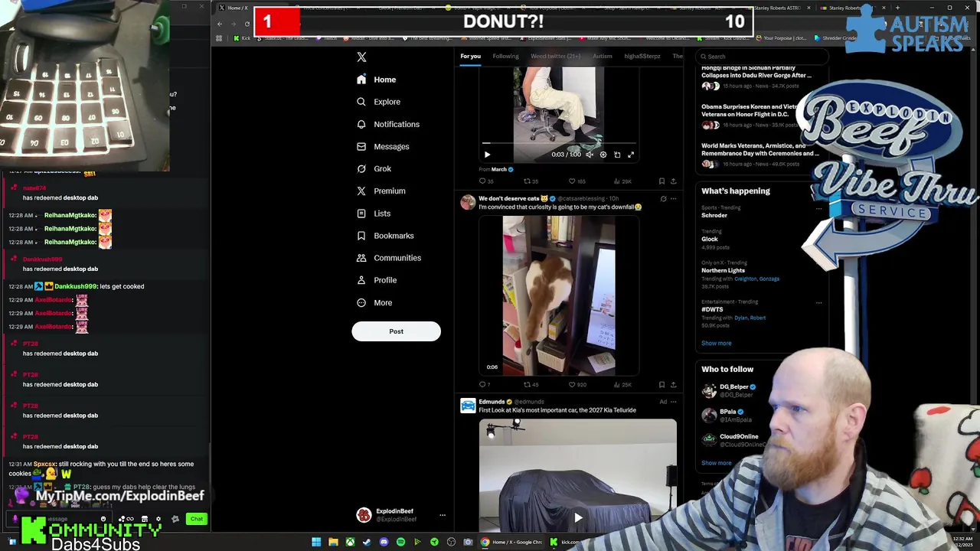Play the top video with play button
The height and width of the screenshot is (551, 980).
point(487,155)
